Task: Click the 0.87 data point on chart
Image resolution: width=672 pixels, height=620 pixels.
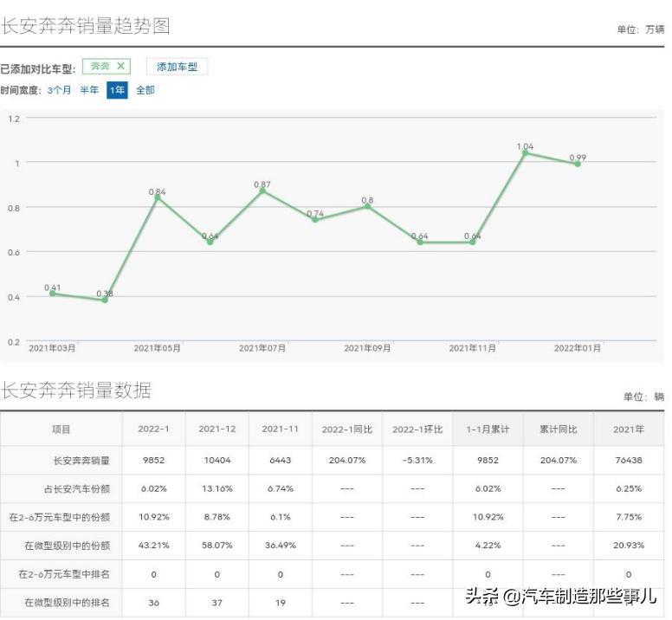Action: (262, 191)
